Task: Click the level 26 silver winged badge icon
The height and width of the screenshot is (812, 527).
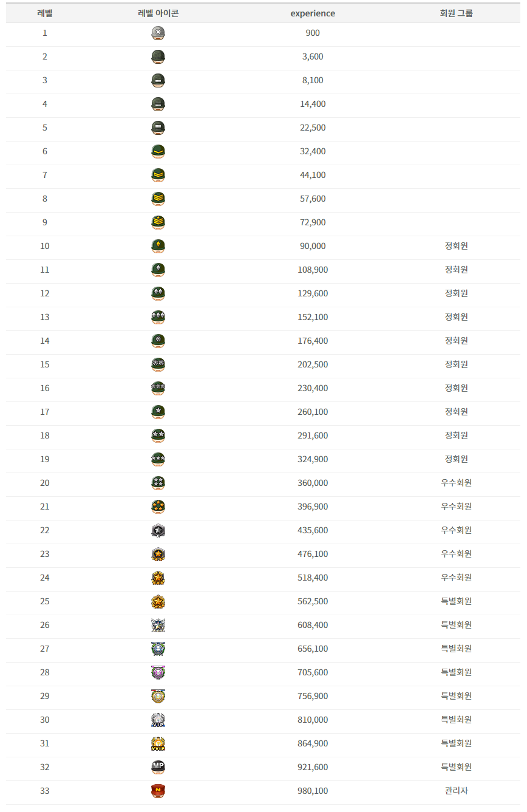Action: tap(158, 626)
